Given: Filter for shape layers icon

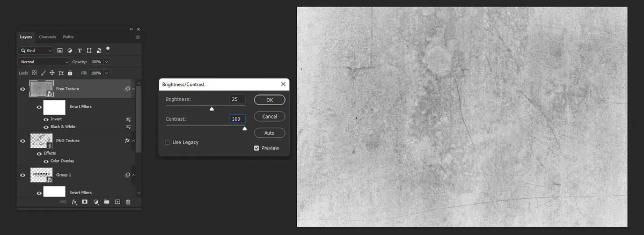Looking at the screenshot, I should click(x=89, y=50).
